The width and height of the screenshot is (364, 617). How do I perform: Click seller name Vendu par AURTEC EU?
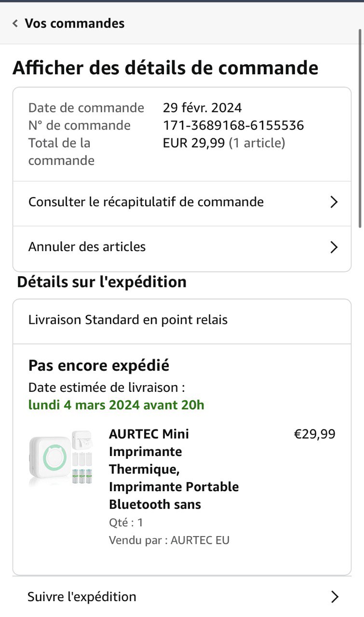click(x=169, y=540)
